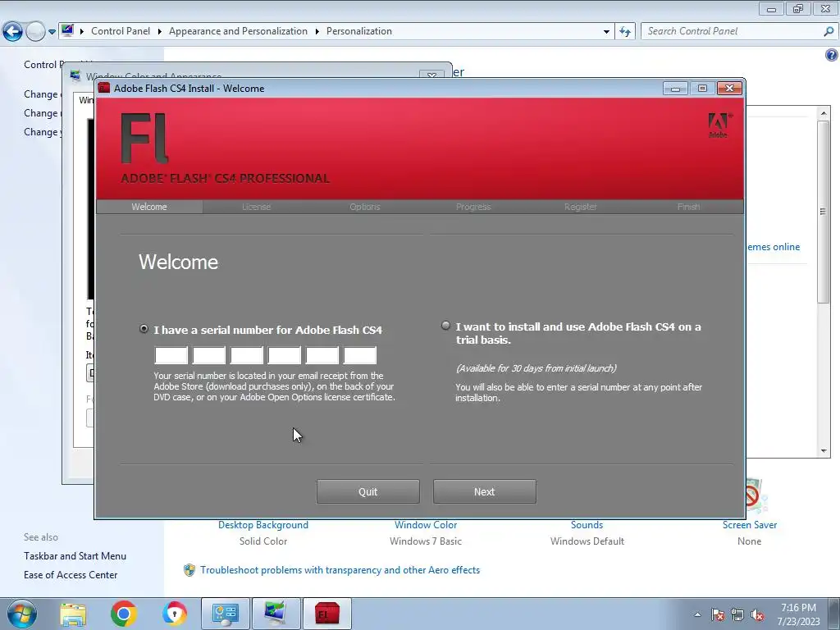Open the Chrome-like shield icon in taskbar
The width and height of the screenshot is (840, 630).
tap(175, 614)
